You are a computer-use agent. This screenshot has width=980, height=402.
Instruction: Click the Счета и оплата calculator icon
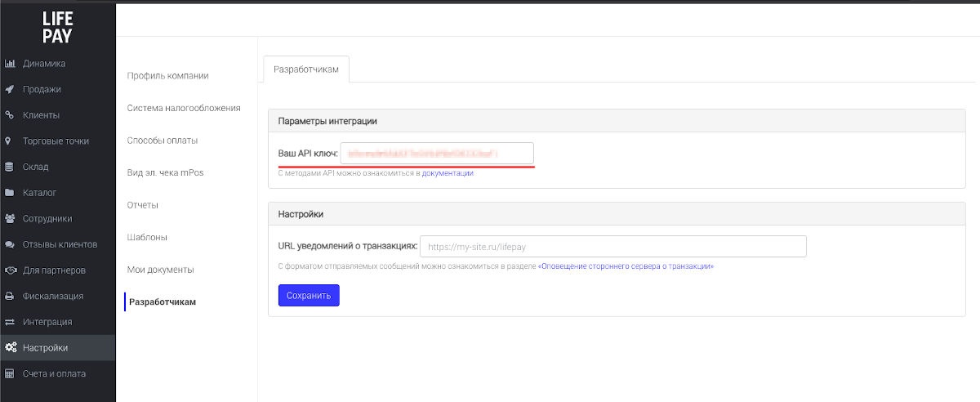click(10, 373)
